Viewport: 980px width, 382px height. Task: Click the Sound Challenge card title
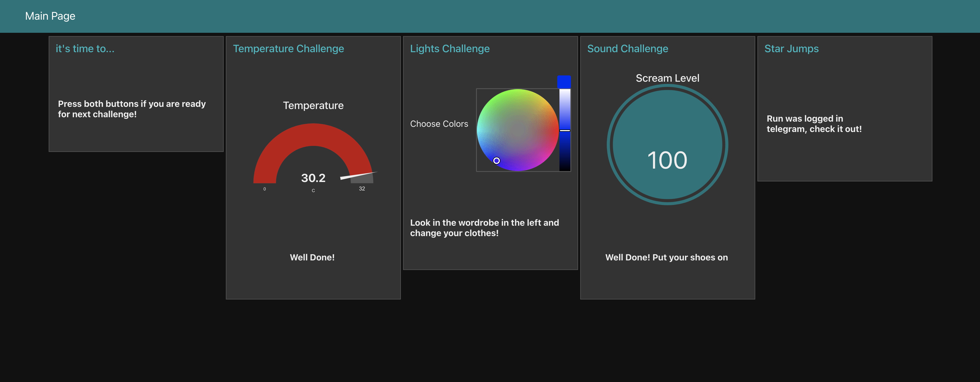[627, 49]
